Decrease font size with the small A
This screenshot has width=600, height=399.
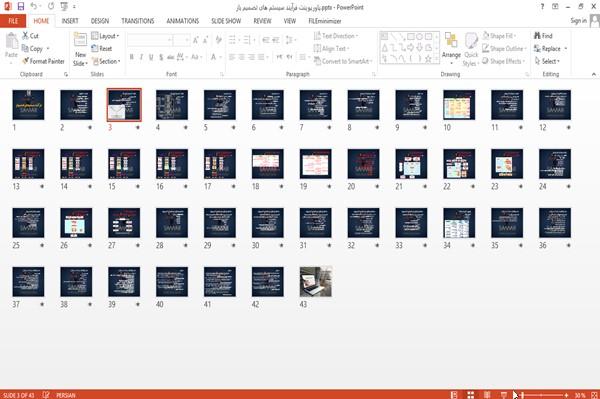[x=205, y=40]
